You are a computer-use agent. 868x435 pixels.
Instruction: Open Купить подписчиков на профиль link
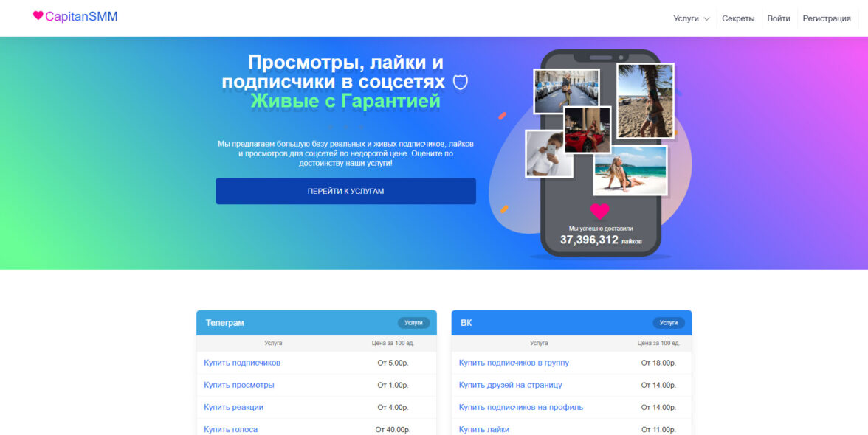tap(521, 408)
